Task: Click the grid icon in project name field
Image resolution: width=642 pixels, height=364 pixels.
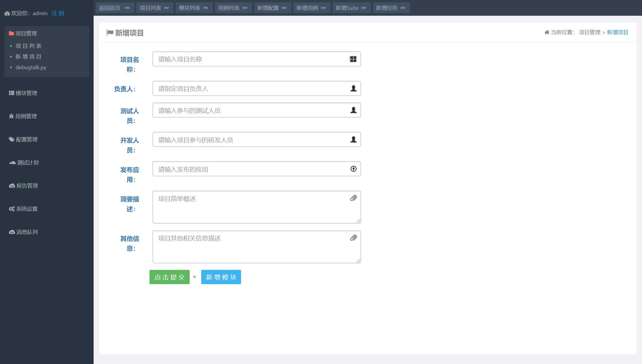Action: pos(353,59)
